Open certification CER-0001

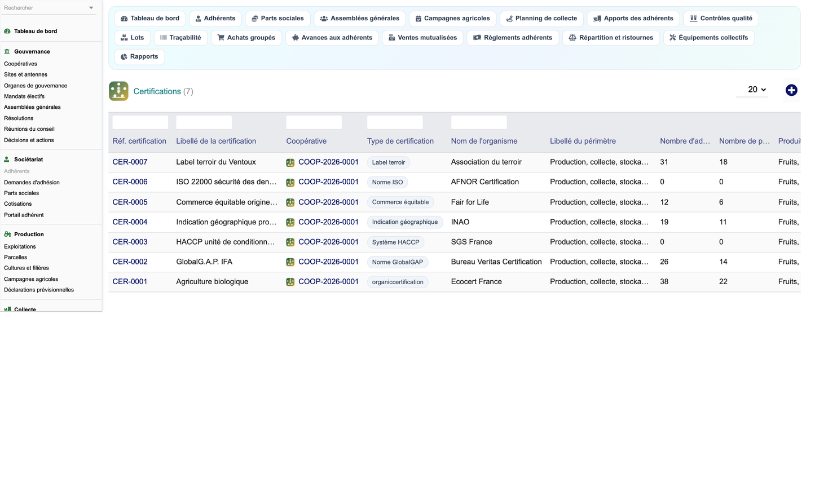click(130, 282)
